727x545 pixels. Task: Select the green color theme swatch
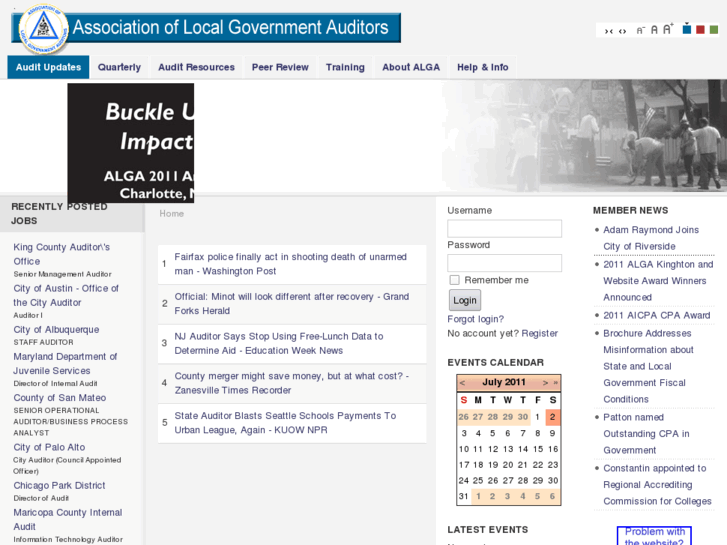(714, 30)
